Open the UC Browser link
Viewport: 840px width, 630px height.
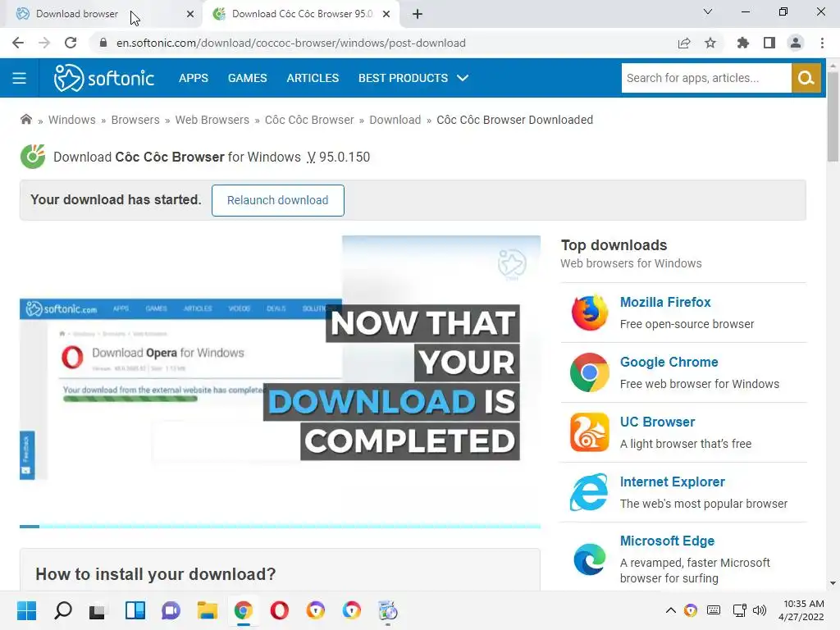coord(657,422)
